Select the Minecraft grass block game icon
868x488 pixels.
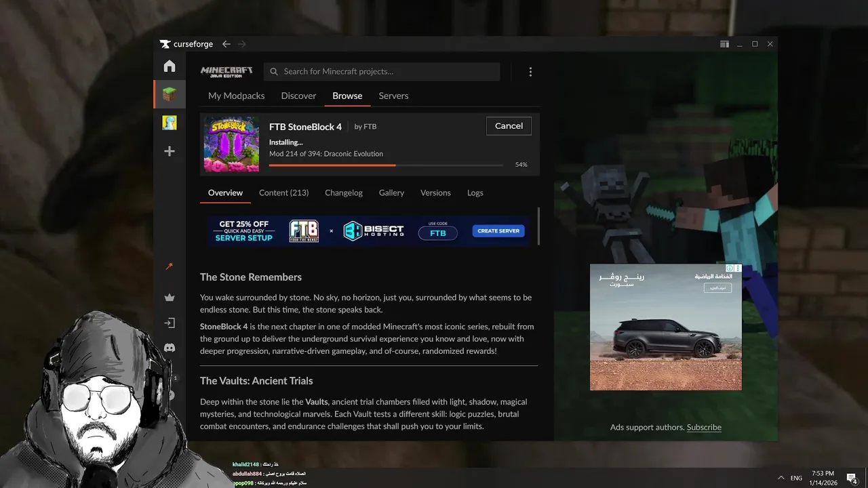[x=170, y=94]
